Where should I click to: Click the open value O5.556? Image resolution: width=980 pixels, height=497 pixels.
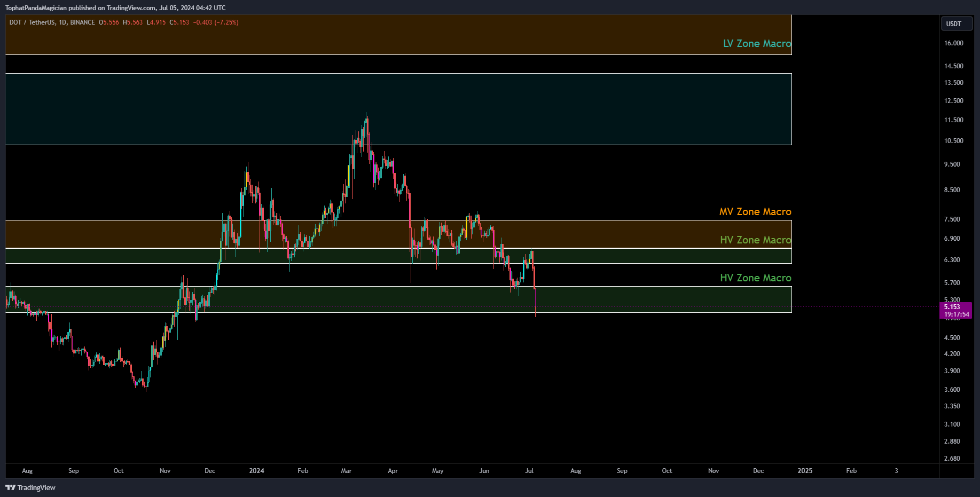(109, 22)
